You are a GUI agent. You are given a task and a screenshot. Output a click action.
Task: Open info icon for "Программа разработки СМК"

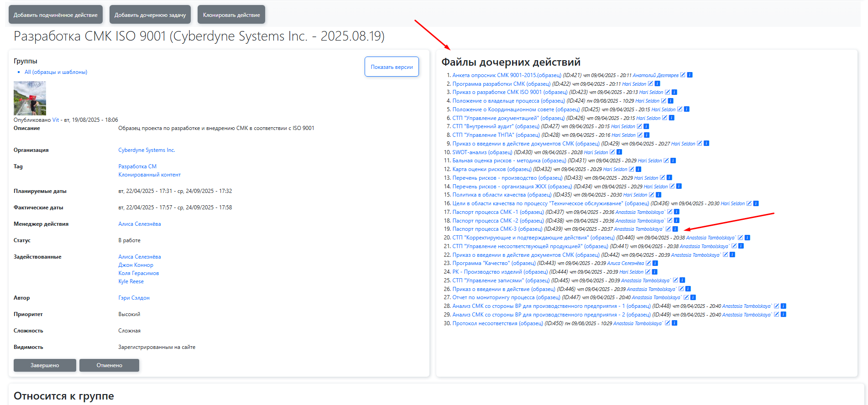coord(657,84)
